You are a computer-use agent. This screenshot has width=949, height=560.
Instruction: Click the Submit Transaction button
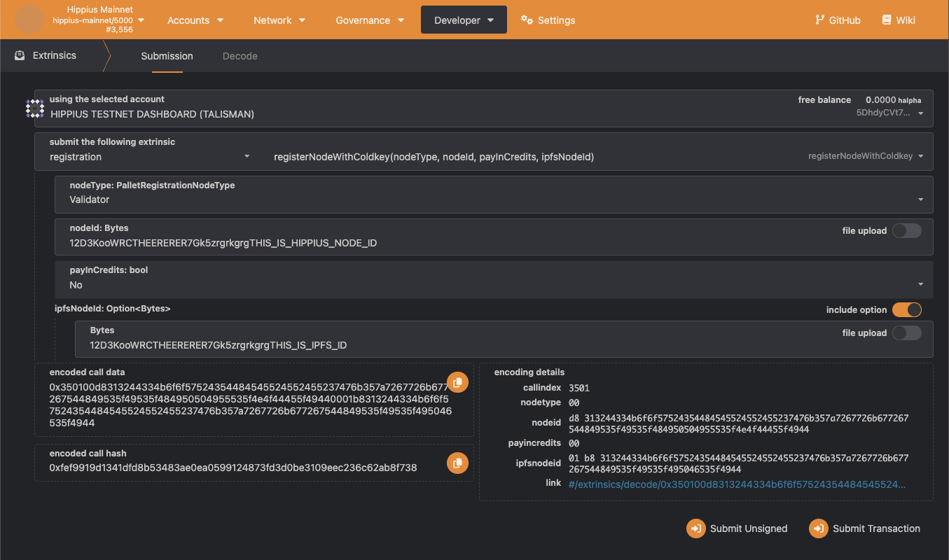coord(865,528)
